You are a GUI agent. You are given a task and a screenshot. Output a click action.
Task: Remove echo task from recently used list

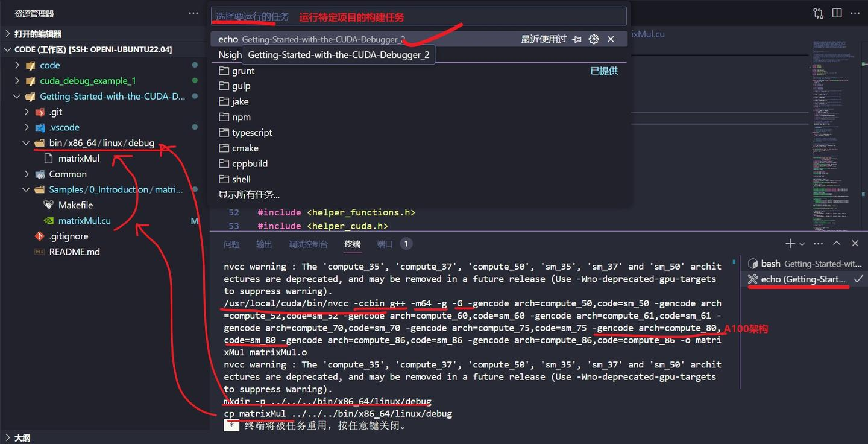tap(611, 39)
